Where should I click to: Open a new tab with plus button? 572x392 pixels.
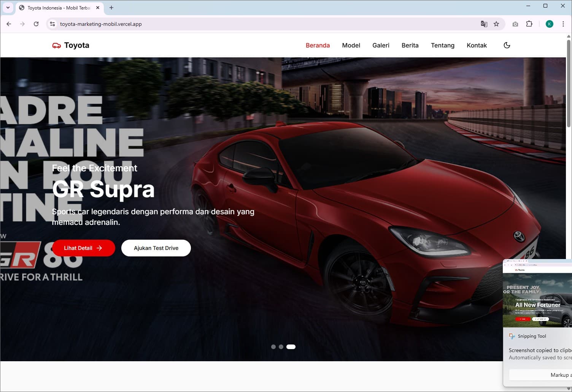[x=111, y=8]
